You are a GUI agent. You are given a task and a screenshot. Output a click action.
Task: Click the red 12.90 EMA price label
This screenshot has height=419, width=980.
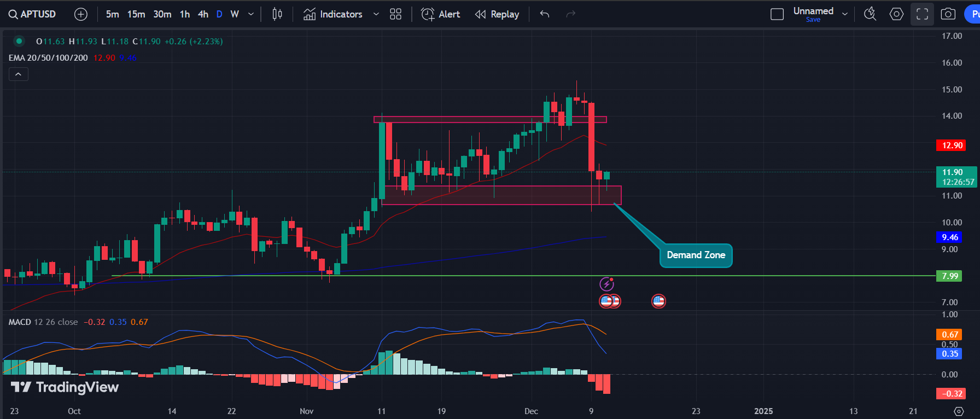(952, 146)
